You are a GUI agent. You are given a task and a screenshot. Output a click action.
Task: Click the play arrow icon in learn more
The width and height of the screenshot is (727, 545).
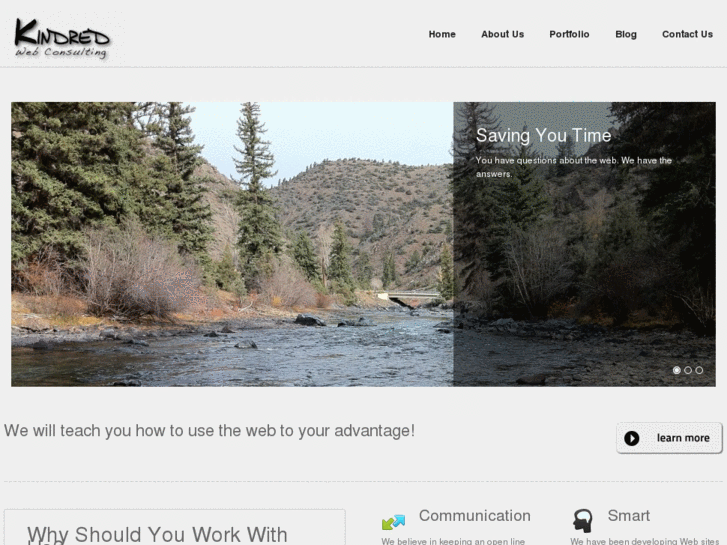tap(631, 438)
